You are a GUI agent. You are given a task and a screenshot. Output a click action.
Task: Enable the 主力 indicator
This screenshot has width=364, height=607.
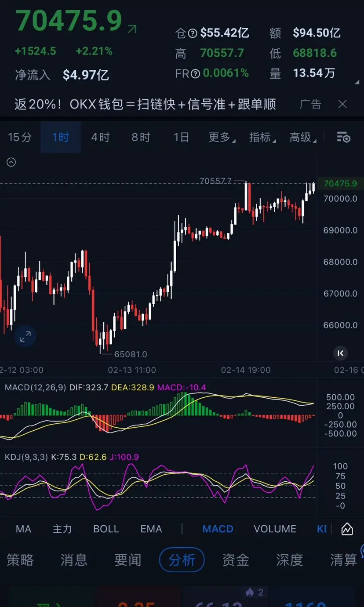tap(62, 529)
